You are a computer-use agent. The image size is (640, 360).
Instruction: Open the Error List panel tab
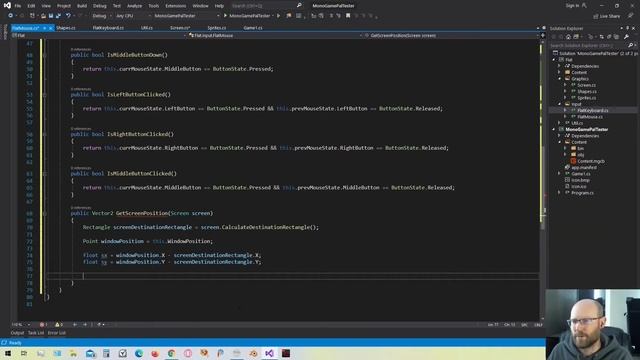pos(56,333)
